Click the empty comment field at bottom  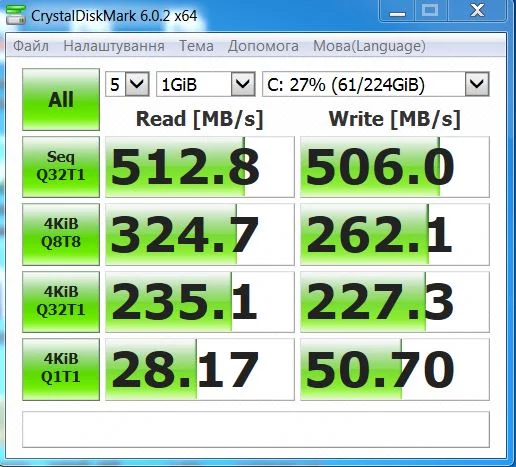[x=256, y=429]
